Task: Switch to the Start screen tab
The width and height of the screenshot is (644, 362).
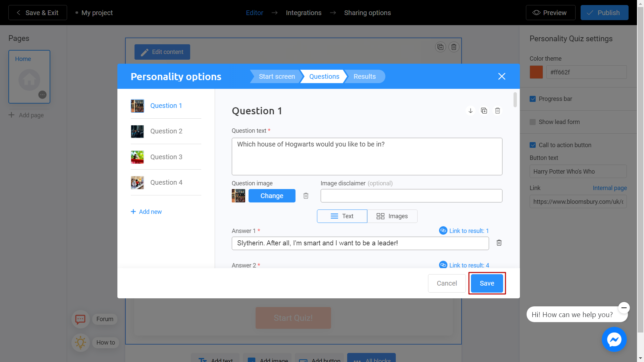Action: pyautogui.click(x=276, y=76)
